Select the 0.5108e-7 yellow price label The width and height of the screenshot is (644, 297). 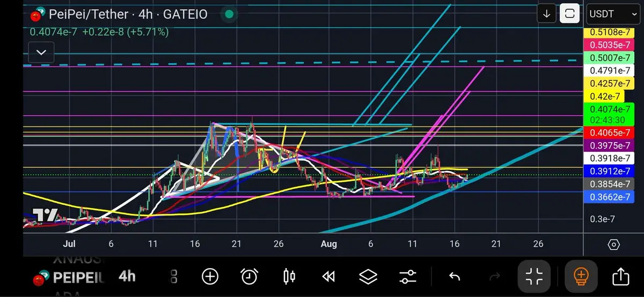610,32
